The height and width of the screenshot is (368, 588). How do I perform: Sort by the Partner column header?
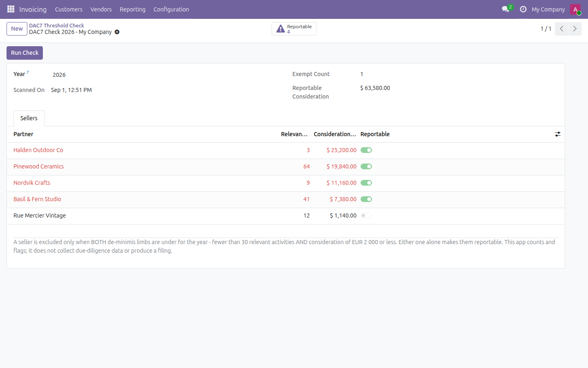coord(23,134)
